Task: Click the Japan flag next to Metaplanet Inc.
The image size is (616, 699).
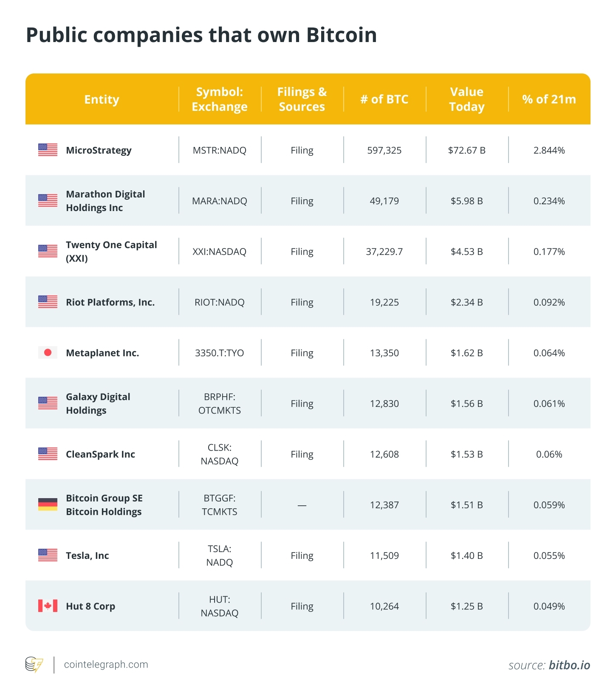Action: click(x=48, y=352)
